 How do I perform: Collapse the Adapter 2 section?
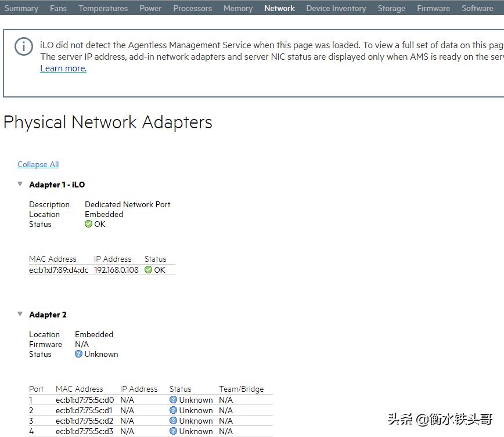20,314
